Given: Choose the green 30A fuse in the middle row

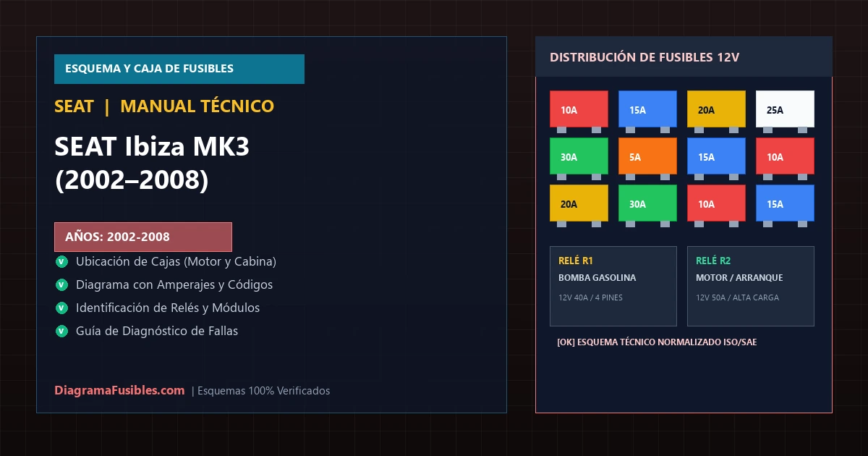Looking at the screenshot, I should tap(579, 156).
